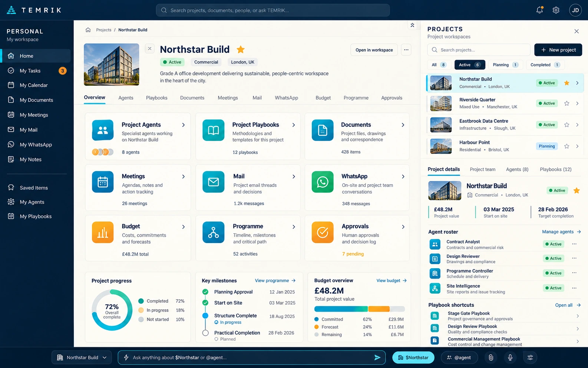
Task: Click the Budget bar chart icon
Action: tap(103, 232)
